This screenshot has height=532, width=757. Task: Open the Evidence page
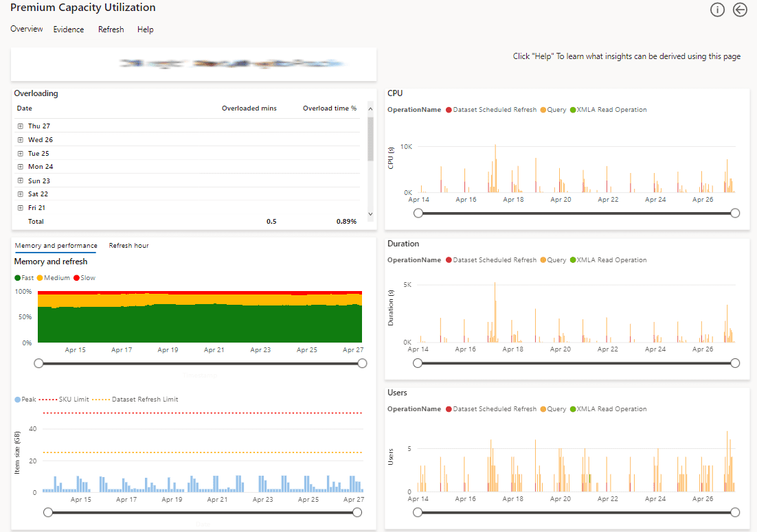tap(68, 29)
